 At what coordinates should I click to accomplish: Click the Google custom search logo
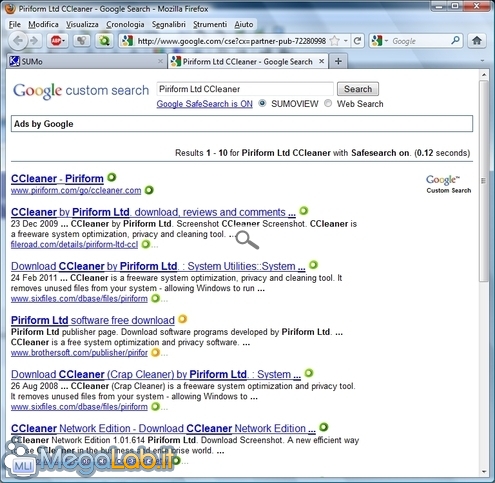[x=81, y=90]
